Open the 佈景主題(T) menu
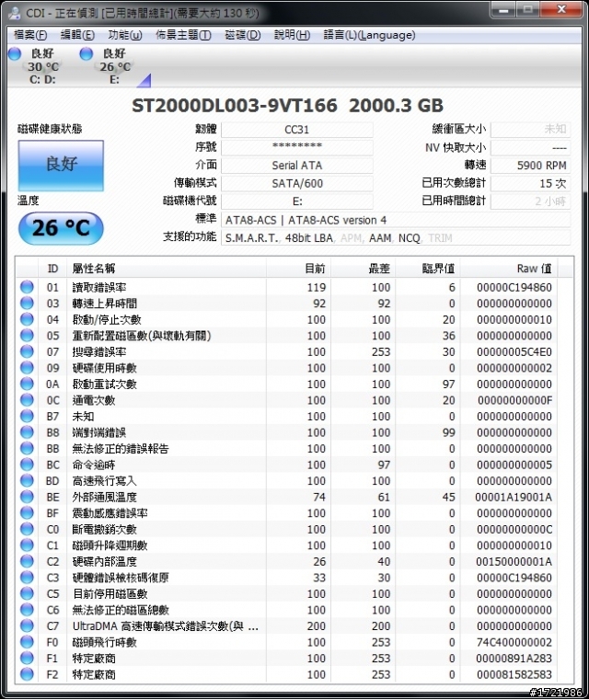 (x=183, y=35)
